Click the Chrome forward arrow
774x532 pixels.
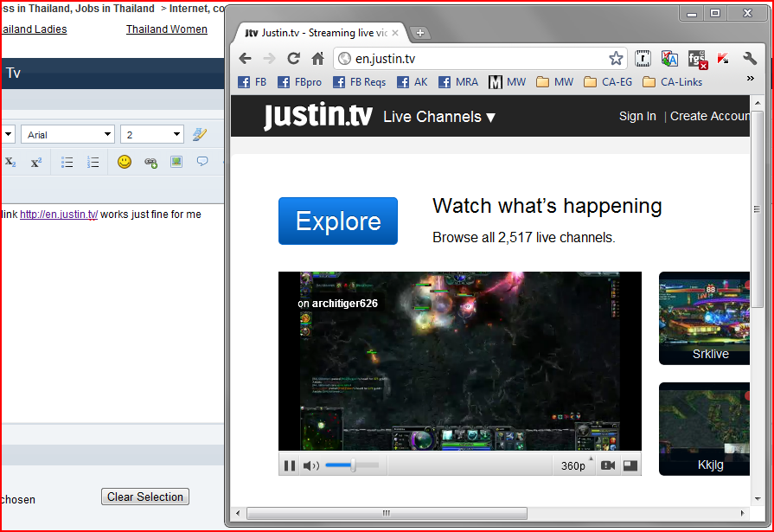269,59
